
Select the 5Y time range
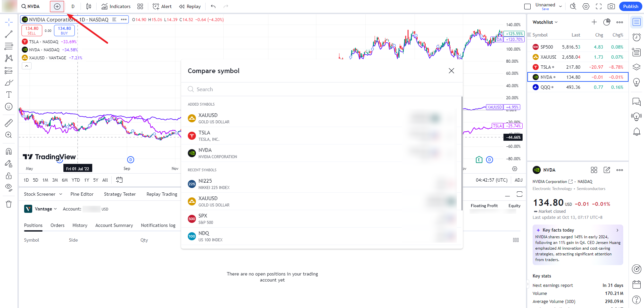pyautogui.click(x=96, y=180)
